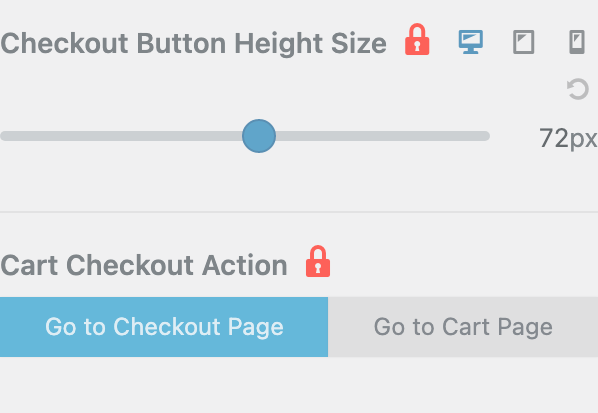Click red lock beside Checkout Button Height Size
Image resolution: width=598 pixels, height=413 pixels.
(x=417, y=40)
